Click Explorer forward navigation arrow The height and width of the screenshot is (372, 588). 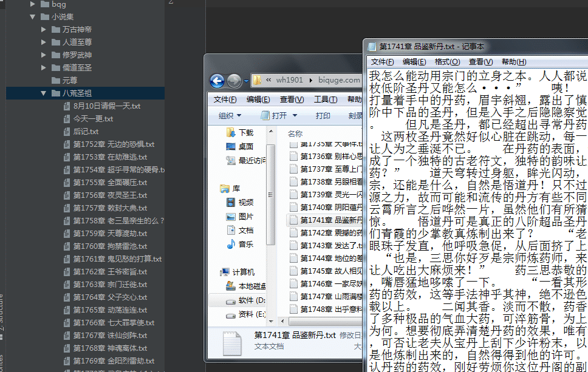[234, 81]
